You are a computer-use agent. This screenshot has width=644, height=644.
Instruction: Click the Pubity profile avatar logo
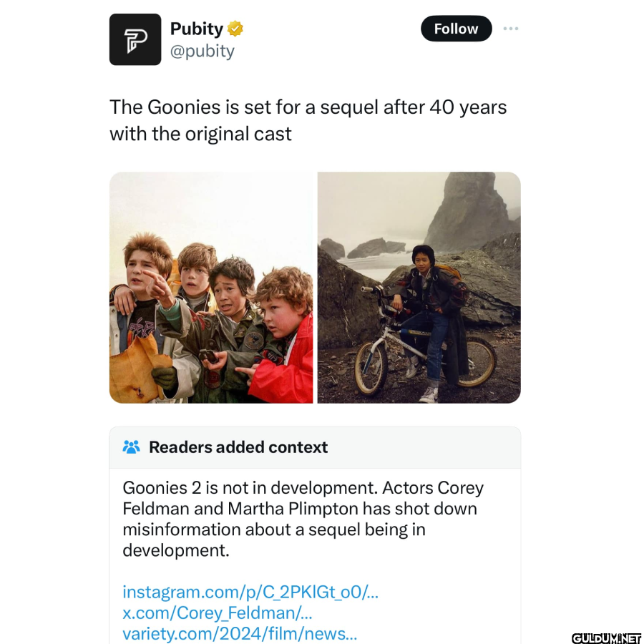click(x=135, y=39)
